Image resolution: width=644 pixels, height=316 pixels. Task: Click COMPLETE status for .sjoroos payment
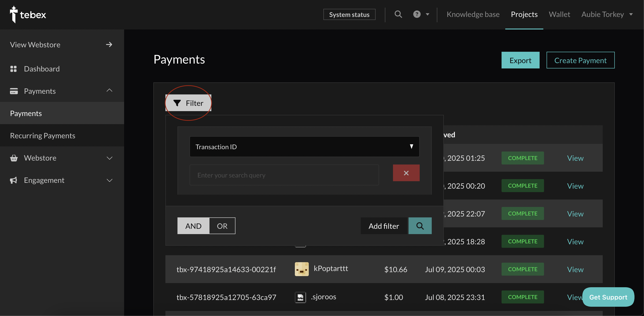coord(522,297)
